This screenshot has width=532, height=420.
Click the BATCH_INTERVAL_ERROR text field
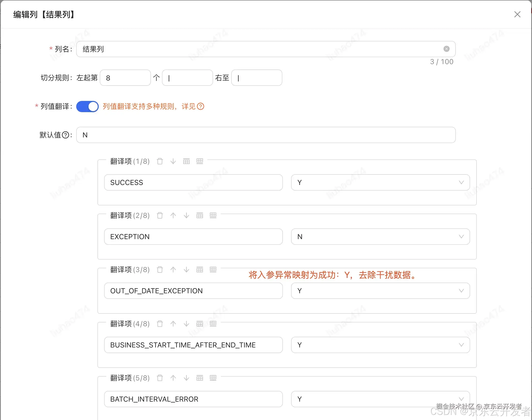point(193,399)
